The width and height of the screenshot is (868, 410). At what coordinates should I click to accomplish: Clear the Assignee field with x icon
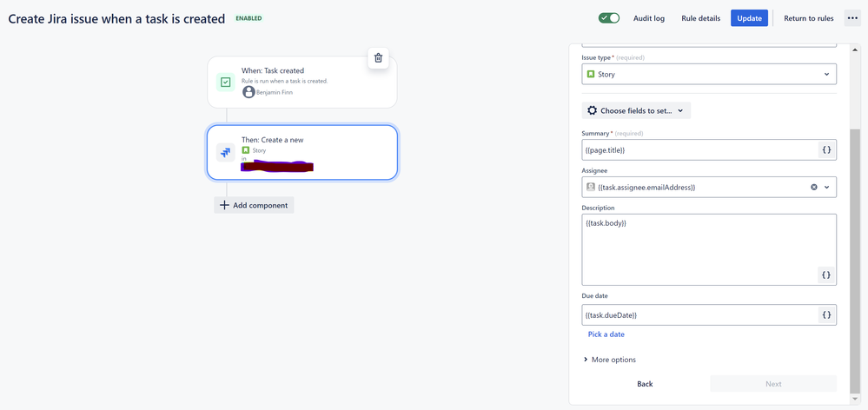pyautogui.click(x=814, y=187)
